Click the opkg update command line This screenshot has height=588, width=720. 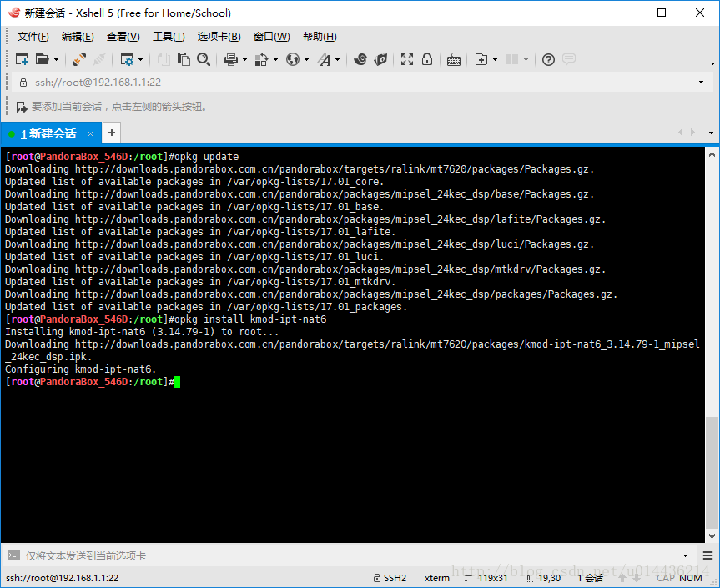click(x=207, y=157)
